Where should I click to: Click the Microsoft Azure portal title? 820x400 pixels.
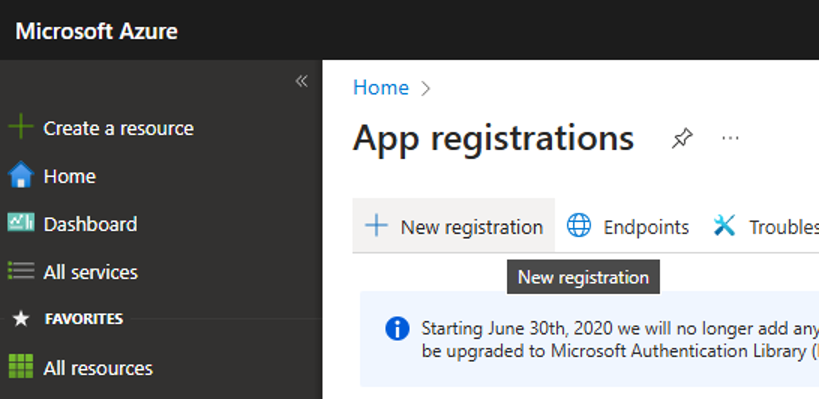(x=97, y=31)
